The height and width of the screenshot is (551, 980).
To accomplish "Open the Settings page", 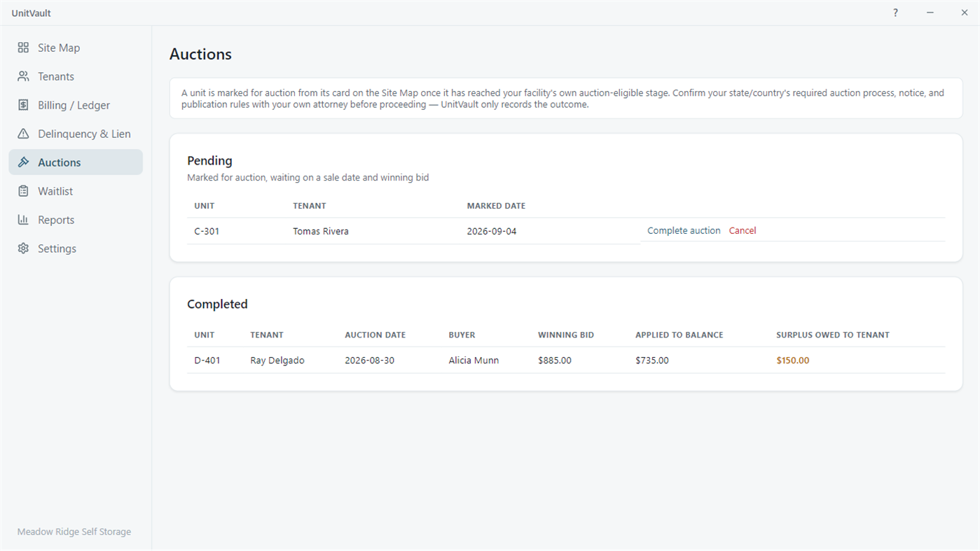I will pyautogui.click(x=76, y=249).
